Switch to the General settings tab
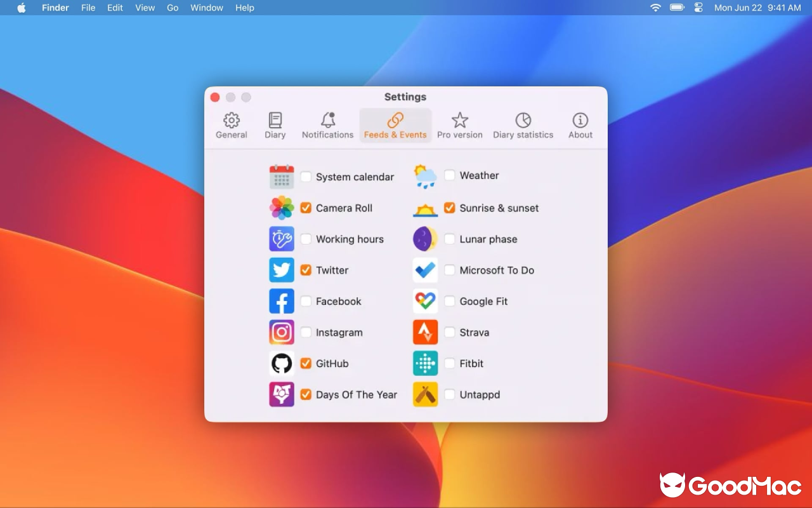Image resolution: width=812 pixels, height=508 pixels. coord(232,125)
